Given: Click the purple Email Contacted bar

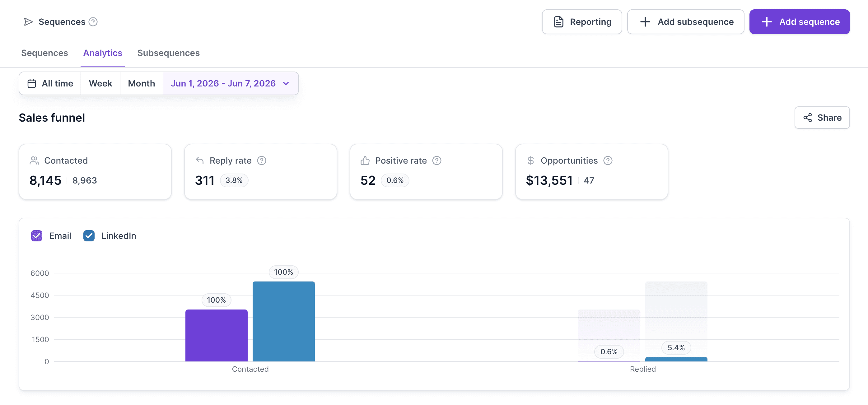Looking at the screenshot, I should [216, 335].
